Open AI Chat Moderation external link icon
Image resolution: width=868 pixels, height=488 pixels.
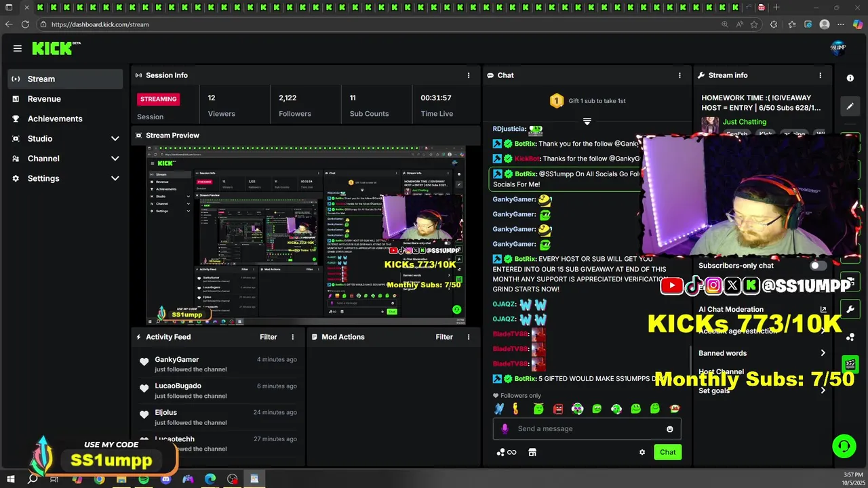point(823,310)
